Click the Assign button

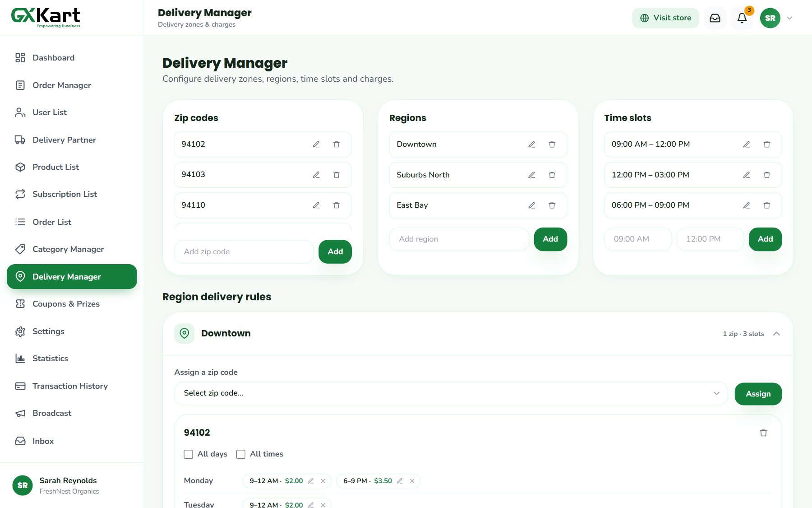(758, 394)
